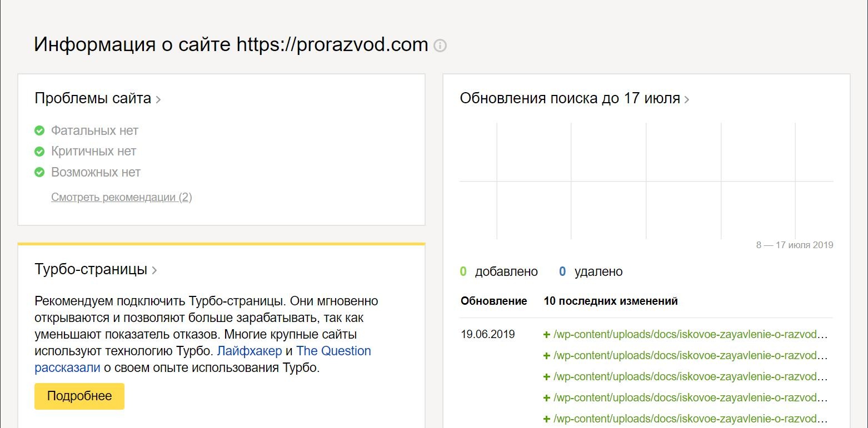The height and width of the screenshot is (428, 868).
Task: Expand the chevron after "Обновления поиска до 17 июля"
Action: pos(687,100)
